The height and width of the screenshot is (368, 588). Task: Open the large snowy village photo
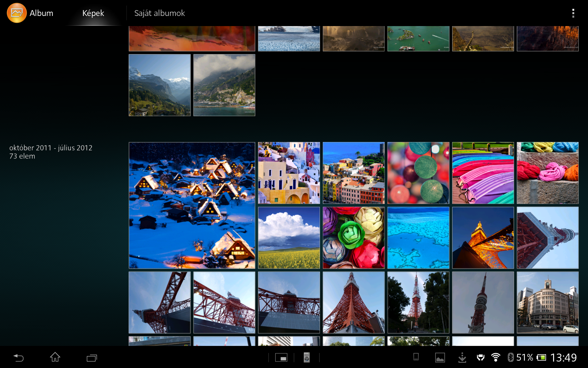192,205
